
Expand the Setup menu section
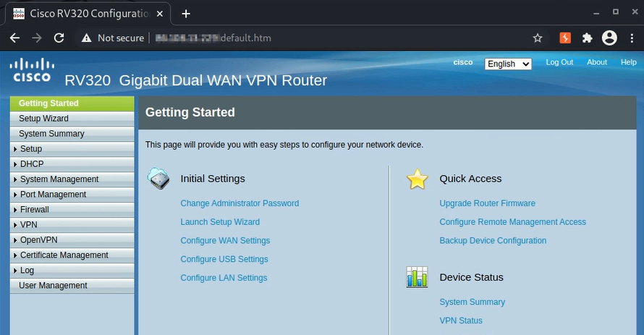(x=72, y=149)
